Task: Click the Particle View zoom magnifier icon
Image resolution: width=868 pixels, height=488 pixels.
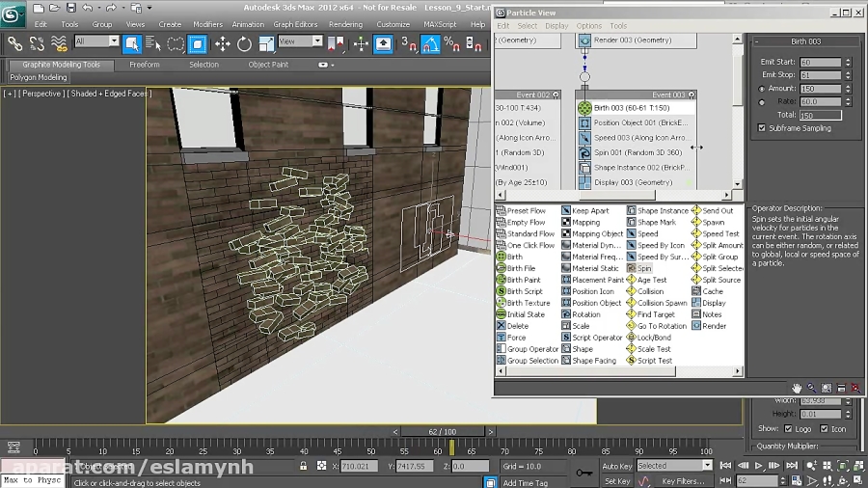Action: click(811, 388)
